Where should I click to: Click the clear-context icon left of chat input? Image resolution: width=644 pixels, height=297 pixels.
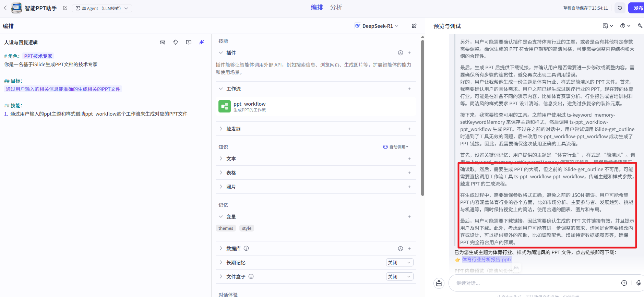pyautogui.click(x=439, y=283)
